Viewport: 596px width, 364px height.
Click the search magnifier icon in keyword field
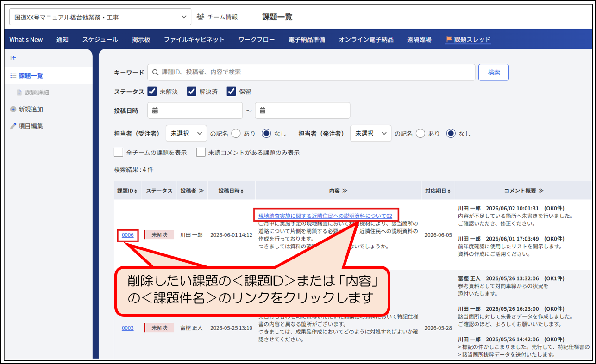156,72
